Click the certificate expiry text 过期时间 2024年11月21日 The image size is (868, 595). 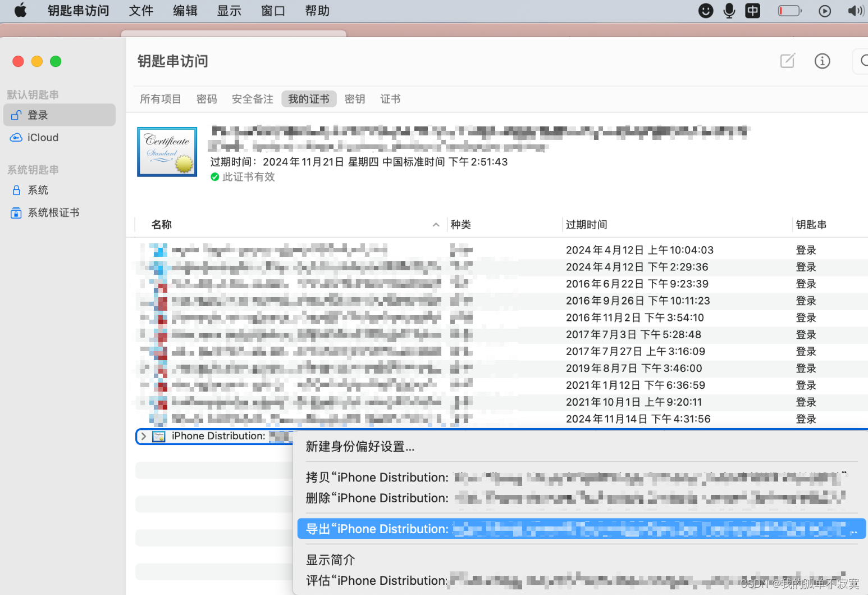pyautogui.click(x=359, y=162)
